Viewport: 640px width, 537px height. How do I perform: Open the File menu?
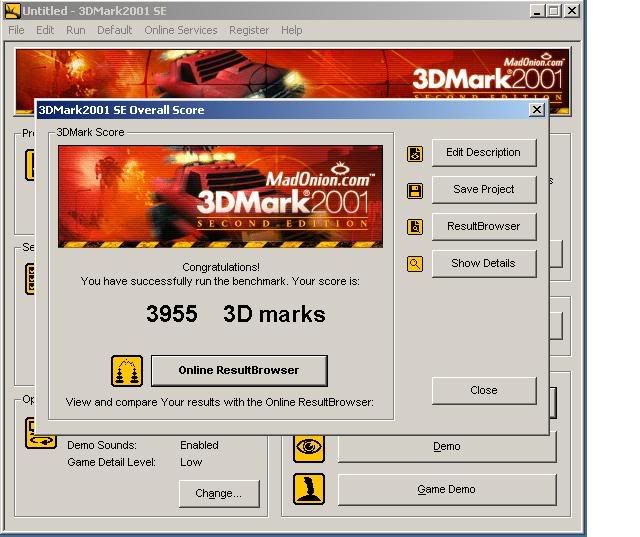[16, 30]
